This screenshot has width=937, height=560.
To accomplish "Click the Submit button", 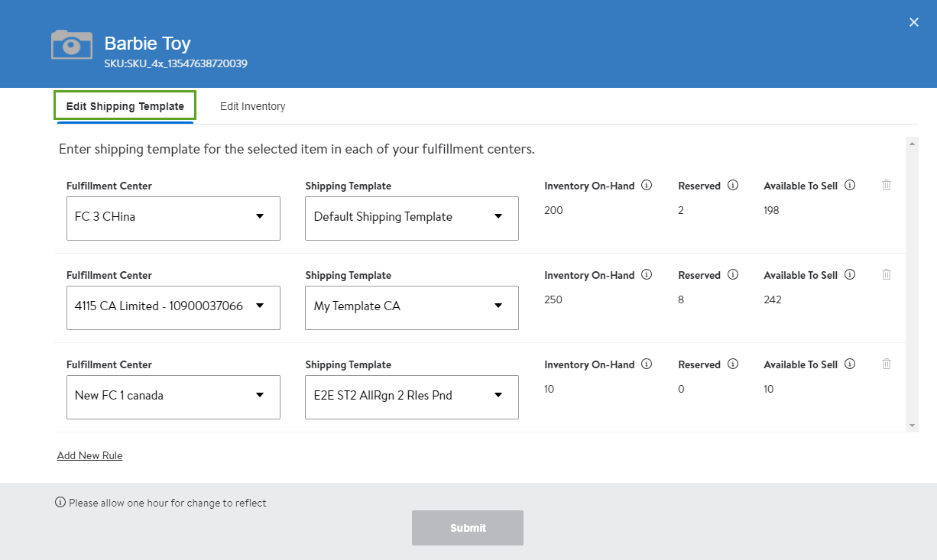I will point(468,528).
